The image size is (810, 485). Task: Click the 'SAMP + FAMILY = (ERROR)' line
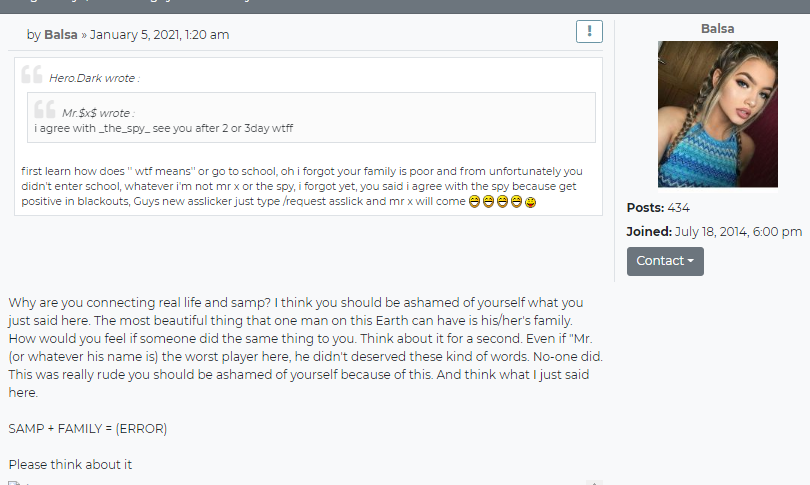pos(87,429)
